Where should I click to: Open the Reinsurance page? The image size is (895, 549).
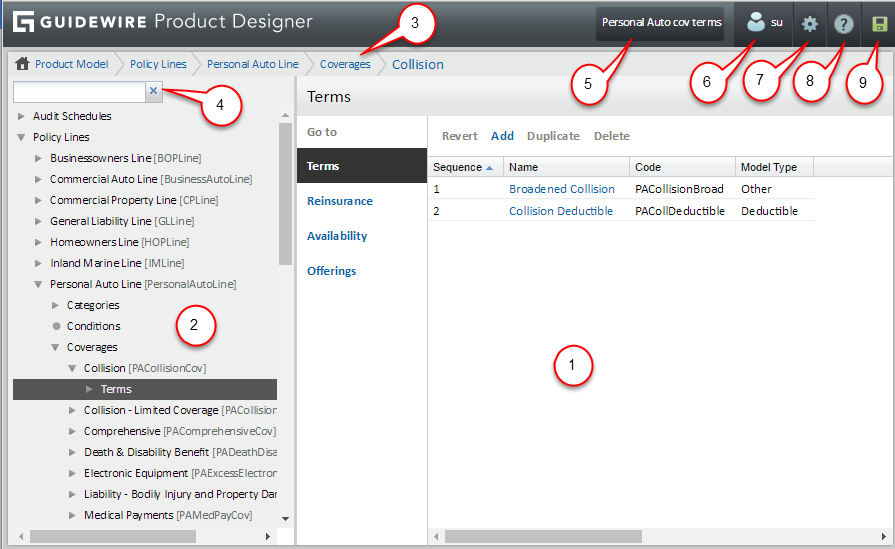(x=340, y=201)
